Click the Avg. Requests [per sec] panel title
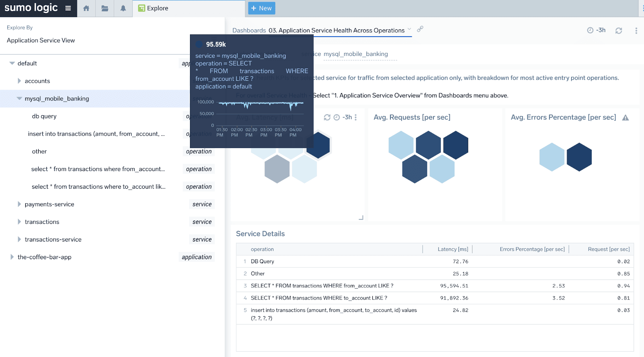 [412, 117]
